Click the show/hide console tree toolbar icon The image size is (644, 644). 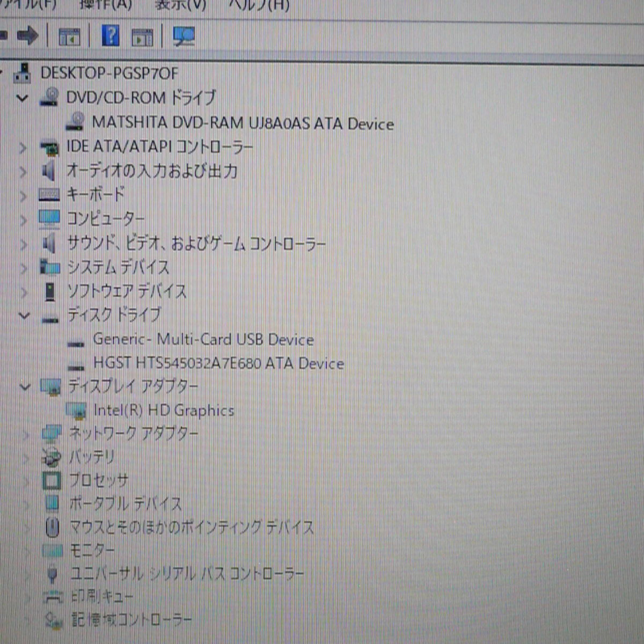[69, 36]
